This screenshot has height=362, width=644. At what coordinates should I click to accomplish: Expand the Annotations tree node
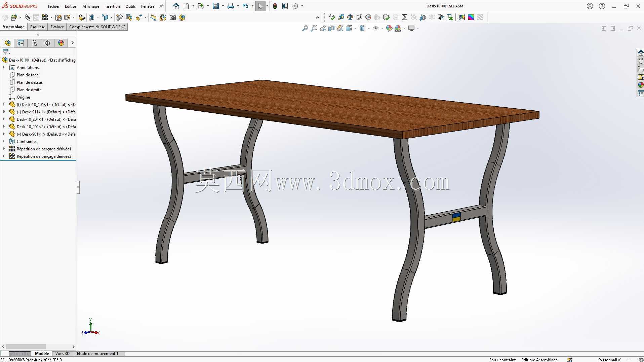coord(4,68)
